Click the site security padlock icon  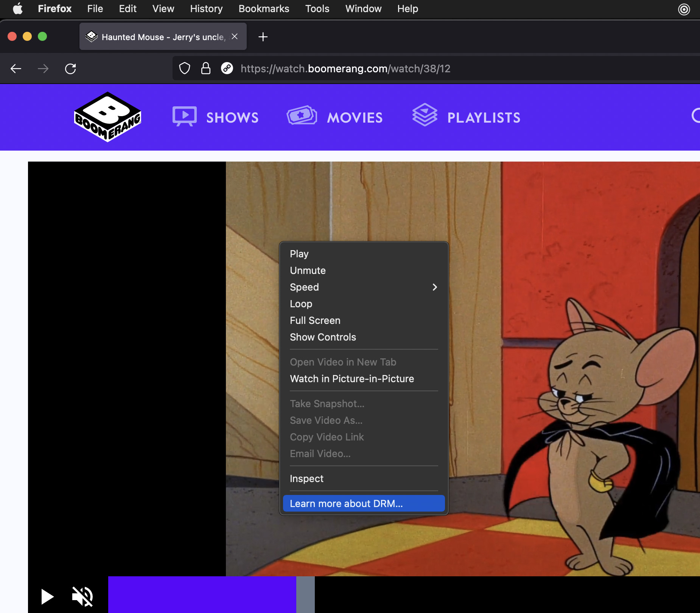pos(205,68)
